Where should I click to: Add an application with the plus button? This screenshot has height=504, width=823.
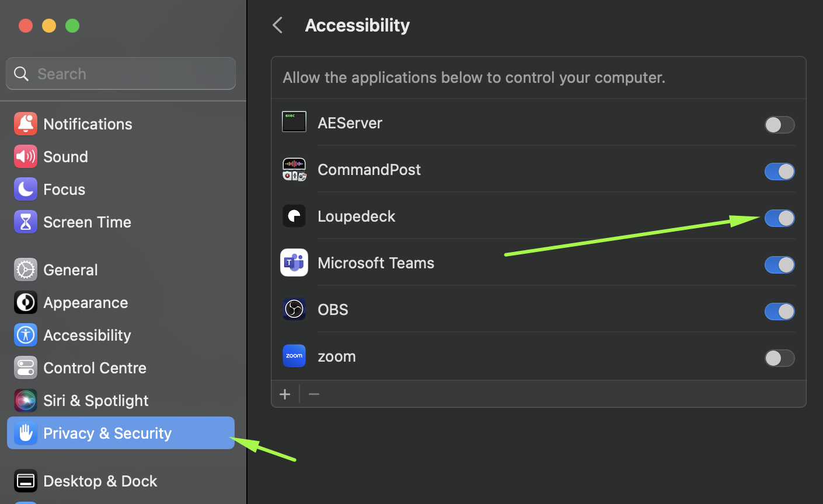[285, 394]
